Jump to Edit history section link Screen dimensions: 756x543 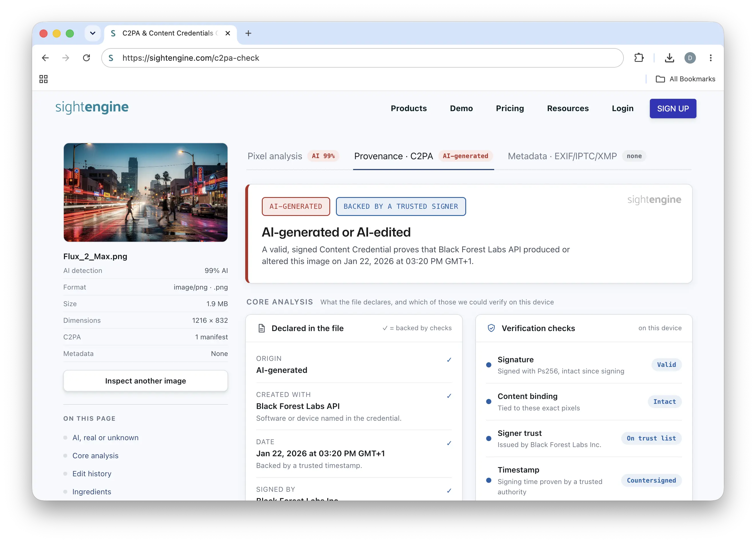pos(92,473)
